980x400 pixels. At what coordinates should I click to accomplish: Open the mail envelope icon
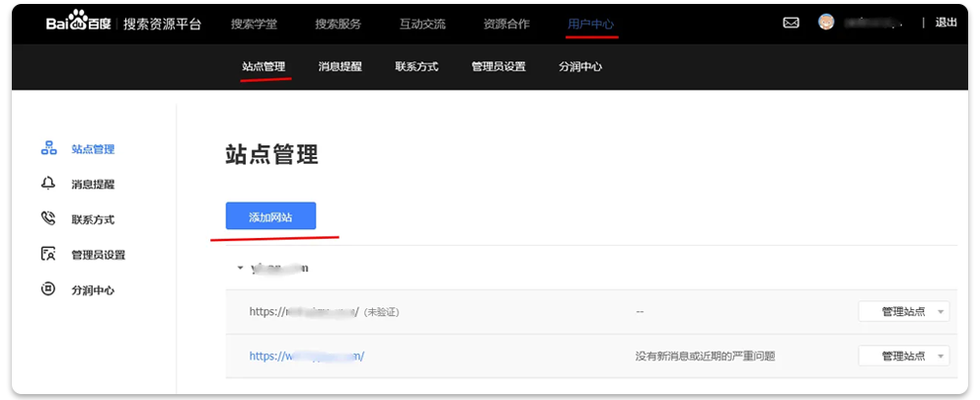pyautogui.click(x=791, y=23)
